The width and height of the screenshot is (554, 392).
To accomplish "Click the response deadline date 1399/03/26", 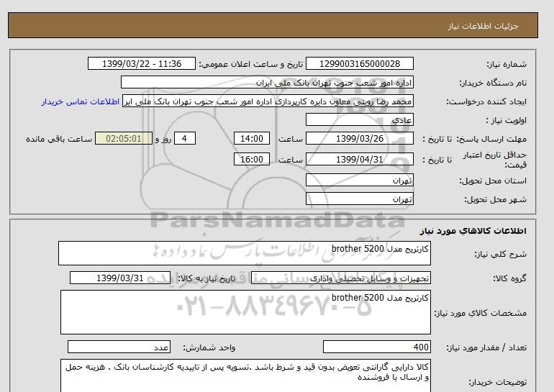I will (x=359, y=138).
